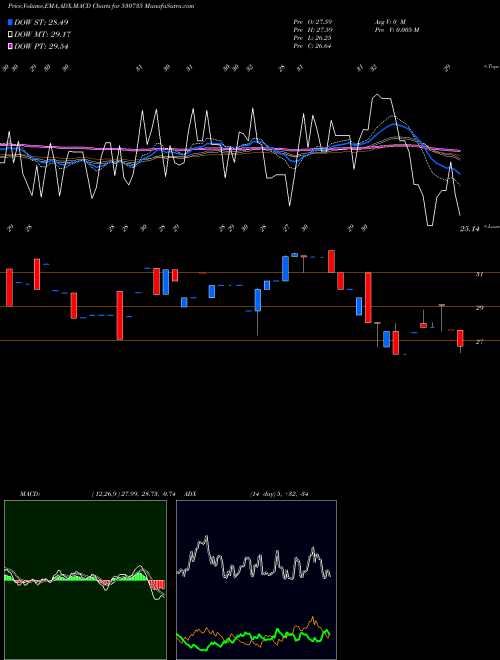Click the 29 price axis label

point(479,308)
